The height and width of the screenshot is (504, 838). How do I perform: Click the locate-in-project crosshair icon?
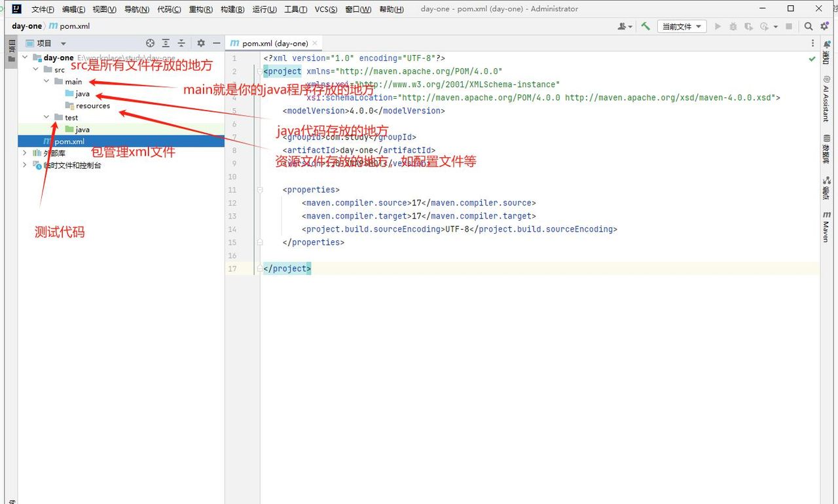tap(150, 43)
